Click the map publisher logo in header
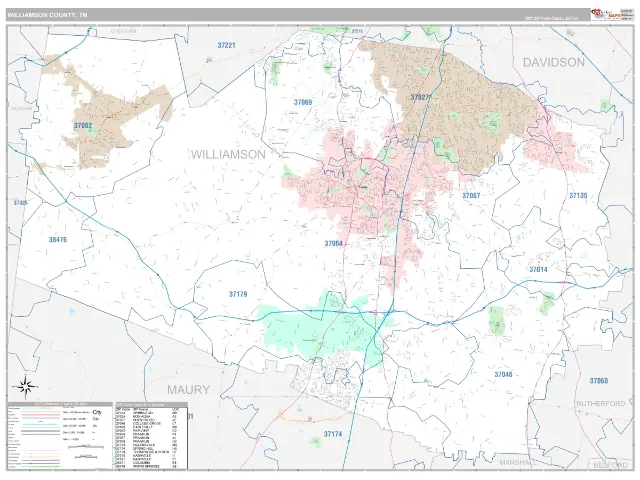This screenshot has height=480, width=640. point(606,15)
